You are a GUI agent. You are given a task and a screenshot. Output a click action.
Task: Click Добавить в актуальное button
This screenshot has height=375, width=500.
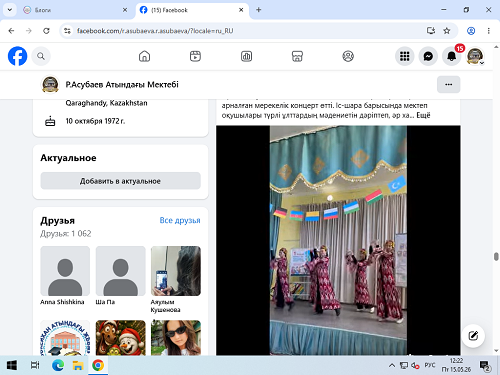click(121, 181)
